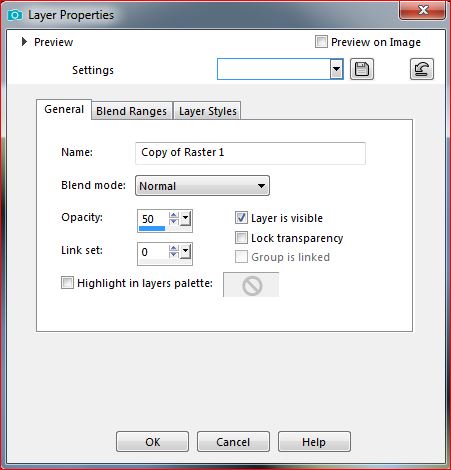
Task: Click the highlight color disabled swatch
Action: [251, 285]
